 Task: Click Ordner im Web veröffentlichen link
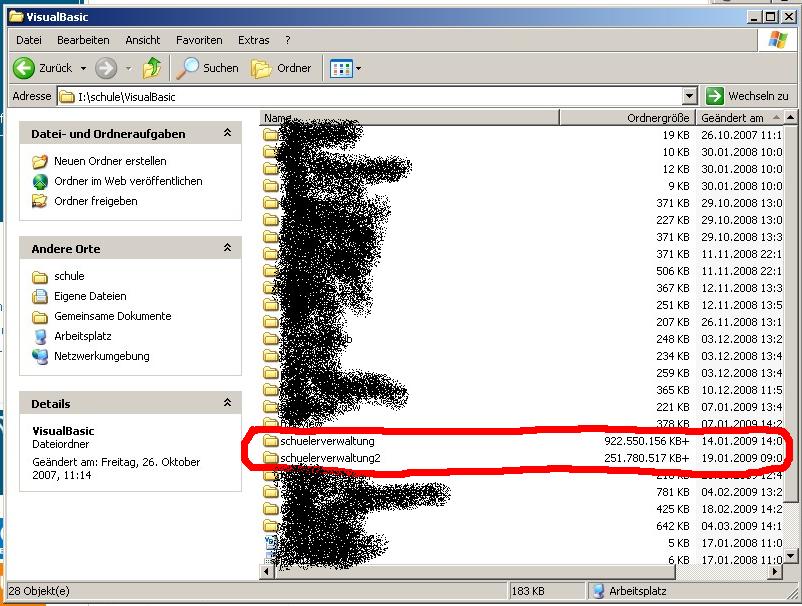(x=128, y=181)
